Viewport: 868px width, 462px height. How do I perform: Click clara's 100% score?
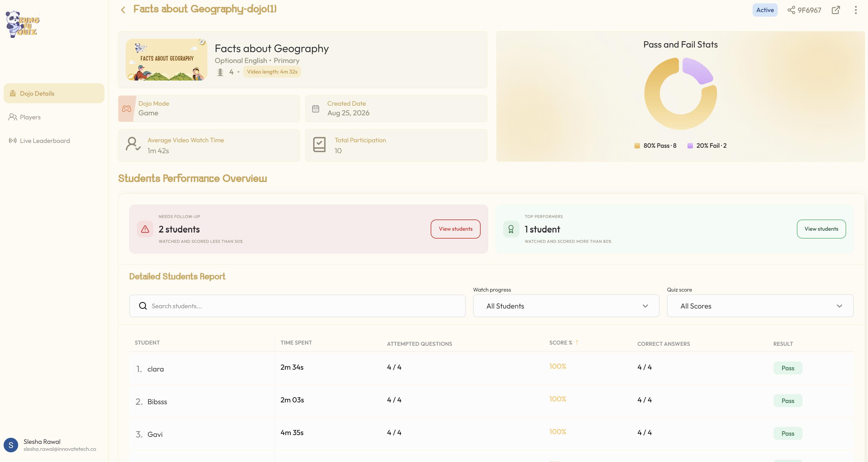click(558, 366)
